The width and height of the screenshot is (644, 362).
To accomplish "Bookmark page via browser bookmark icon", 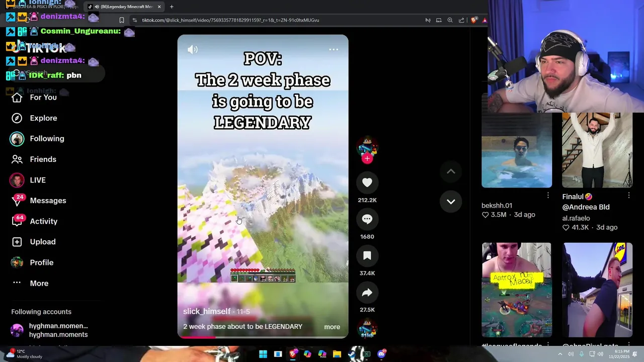I will 121,20.
